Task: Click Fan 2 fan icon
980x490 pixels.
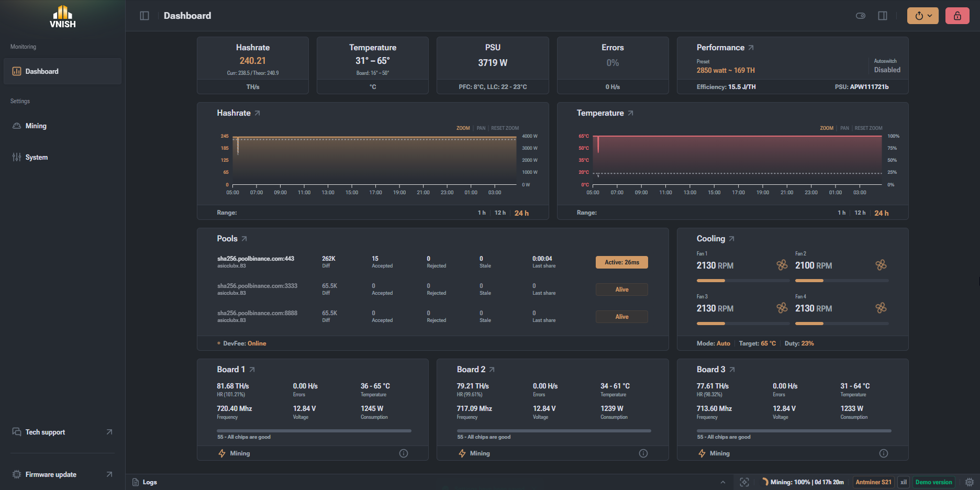Action: tap(881, 265)
